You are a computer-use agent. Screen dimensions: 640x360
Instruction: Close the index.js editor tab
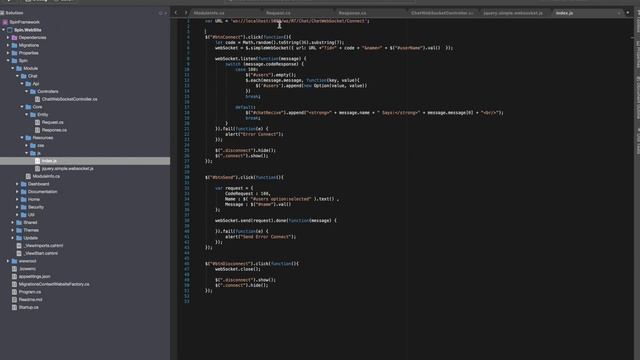click(619, 13)
